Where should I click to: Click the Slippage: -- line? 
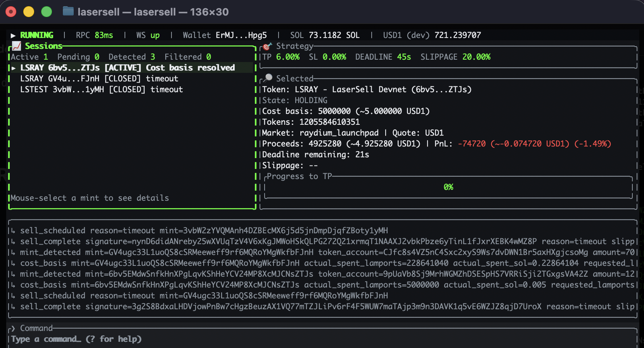[x=290, y=165]
